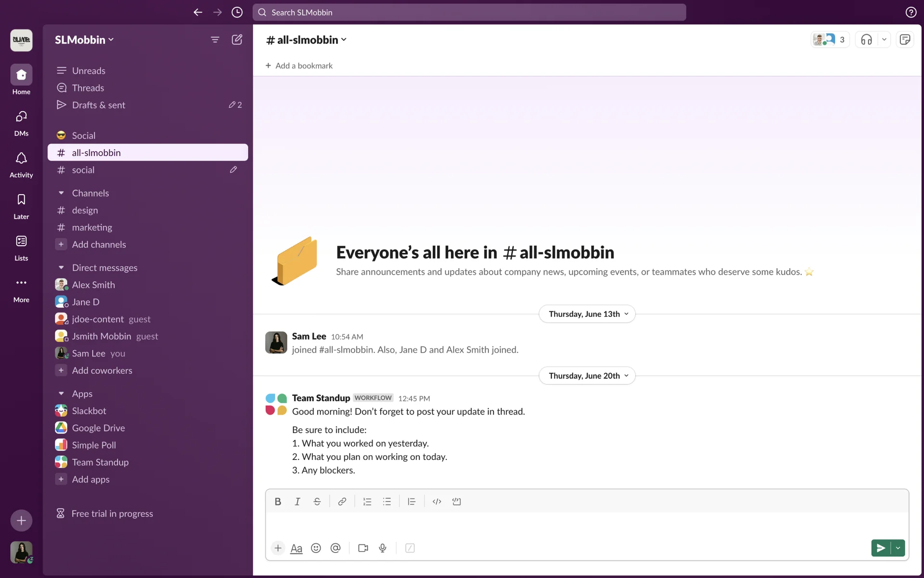The width and height of the screenshot is (924, 578).
Task: Collapse the Direct messages section
Action: [61, 268]
